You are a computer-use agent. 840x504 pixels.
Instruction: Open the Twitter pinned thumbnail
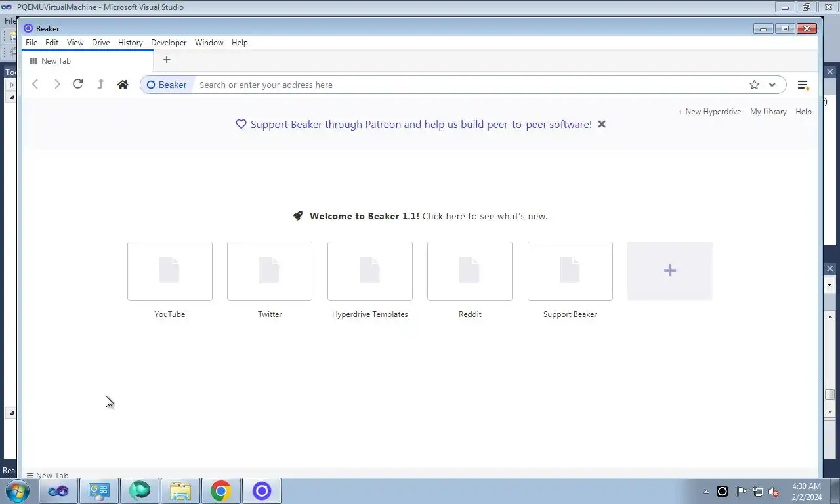270,271
